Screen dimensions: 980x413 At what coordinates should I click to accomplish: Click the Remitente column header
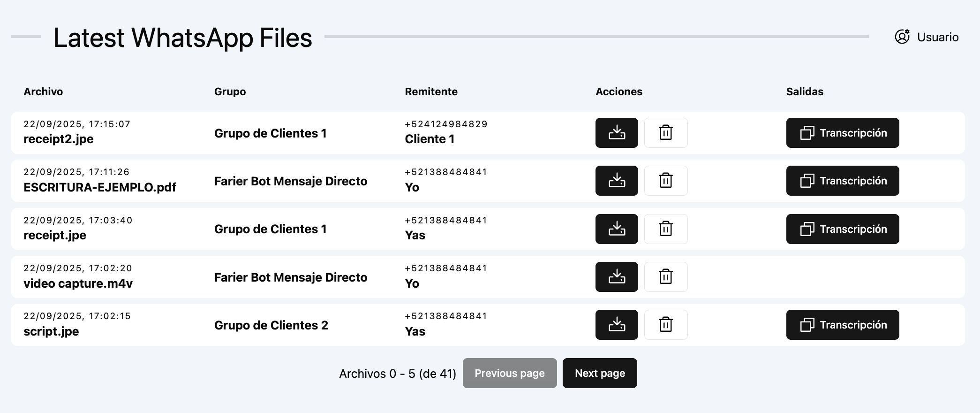click(431, 92)
